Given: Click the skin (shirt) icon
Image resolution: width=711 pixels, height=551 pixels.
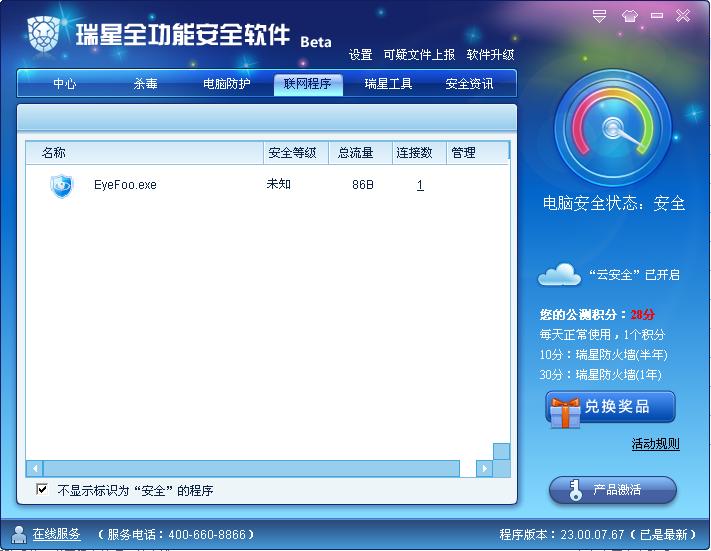Looking at the screenshot, I should [x=629, y=16].
